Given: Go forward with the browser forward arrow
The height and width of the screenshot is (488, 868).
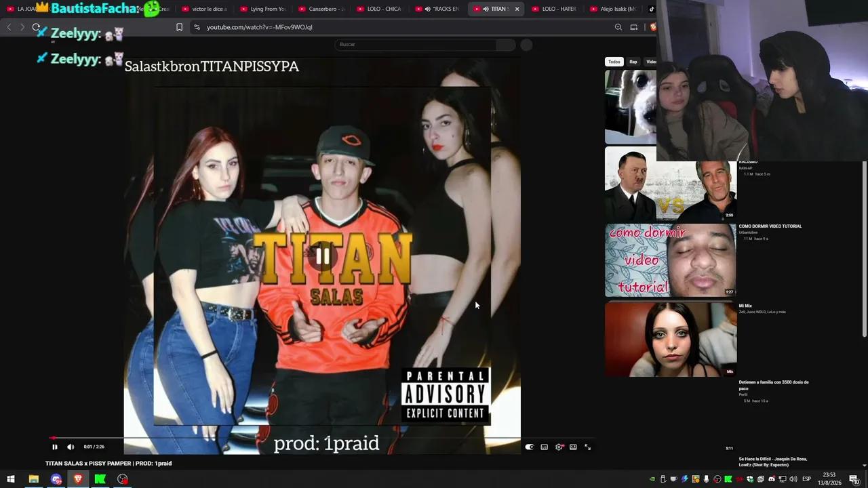Looking at the screenshot, I should (x=22, y=27).
